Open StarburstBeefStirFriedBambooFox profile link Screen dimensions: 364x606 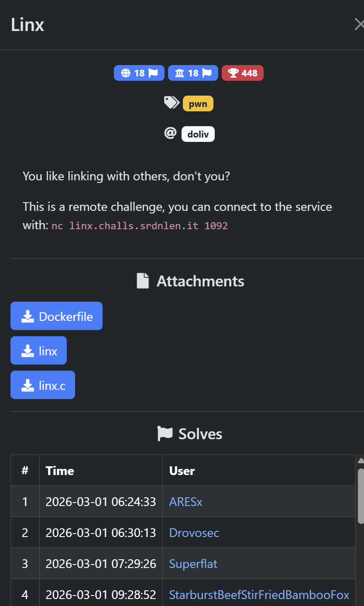coord(259,595)
